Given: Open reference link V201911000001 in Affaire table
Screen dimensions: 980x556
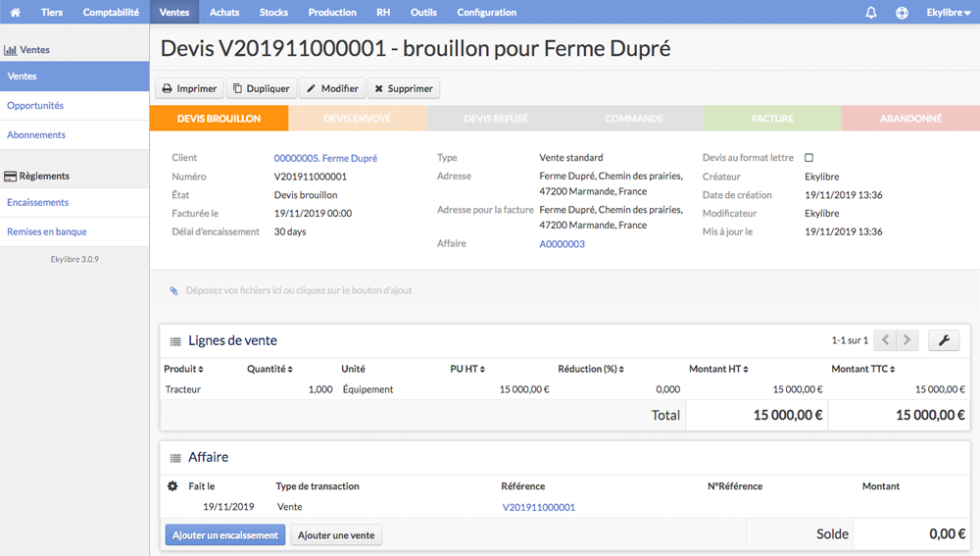Looking at the screenshot, I should [539, 507].
